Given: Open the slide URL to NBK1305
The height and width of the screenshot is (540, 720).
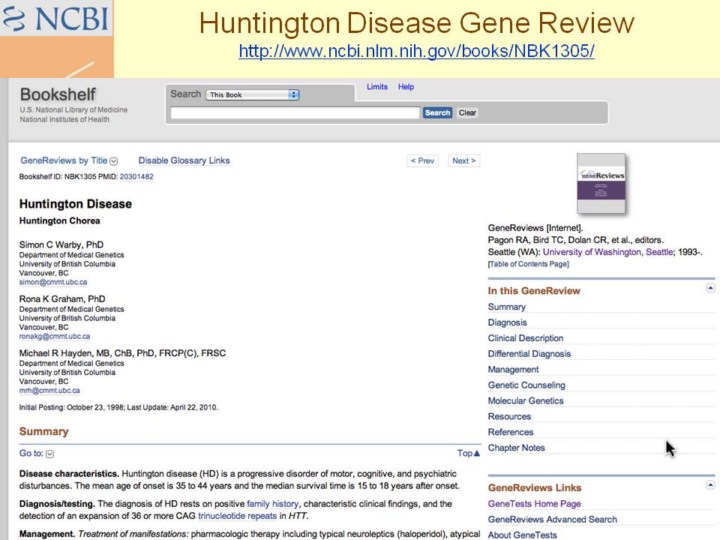Looking at the screenshot, I should click(x=416, y=51).
